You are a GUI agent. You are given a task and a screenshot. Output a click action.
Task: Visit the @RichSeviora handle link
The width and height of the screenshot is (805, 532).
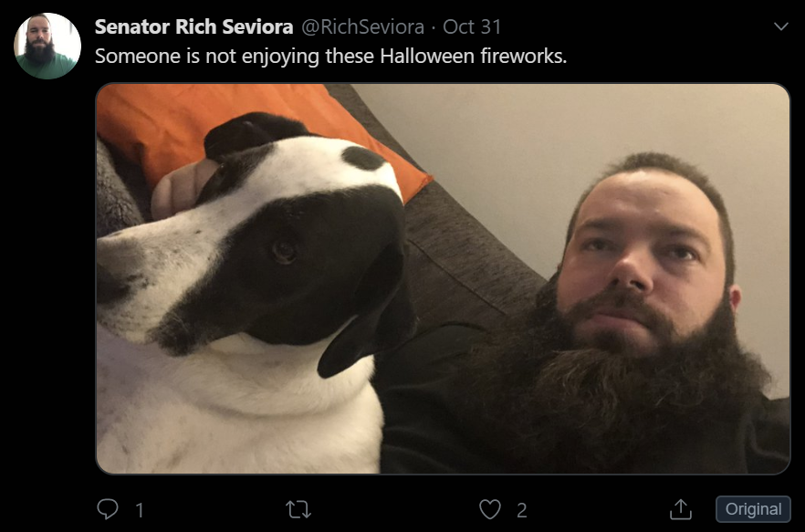[x=362, y=26]
